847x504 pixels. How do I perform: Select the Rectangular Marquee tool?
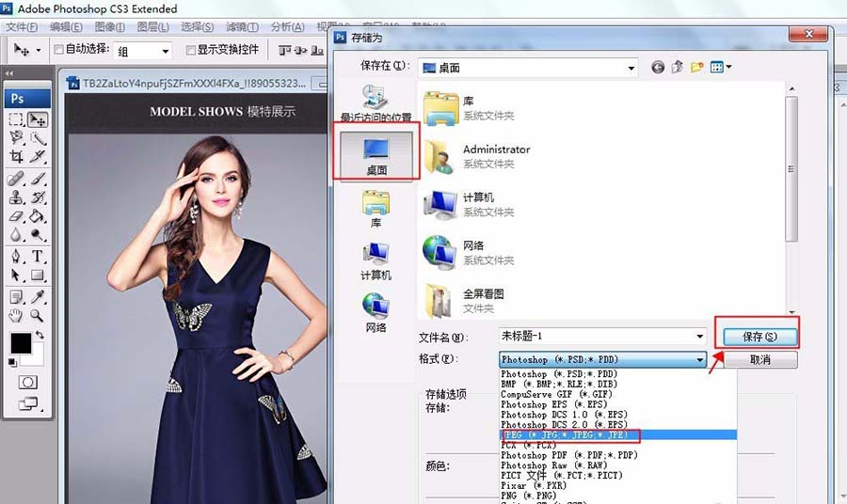(16, 119)
